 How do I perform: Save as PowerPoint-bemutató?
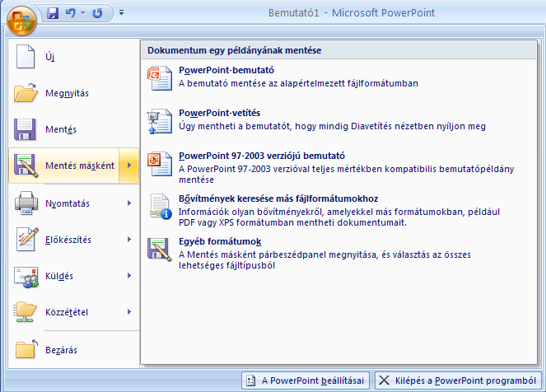click(x=338, y=77)
